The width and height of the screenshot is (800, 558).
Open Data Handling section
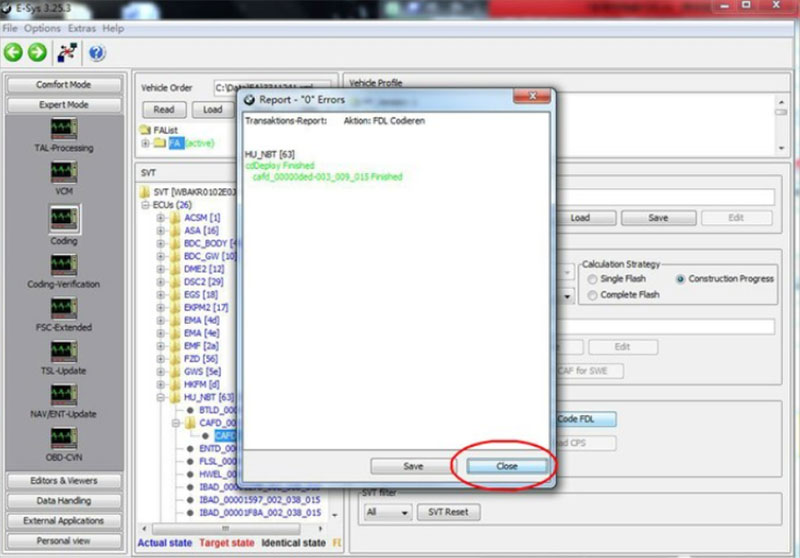[64, 501]
